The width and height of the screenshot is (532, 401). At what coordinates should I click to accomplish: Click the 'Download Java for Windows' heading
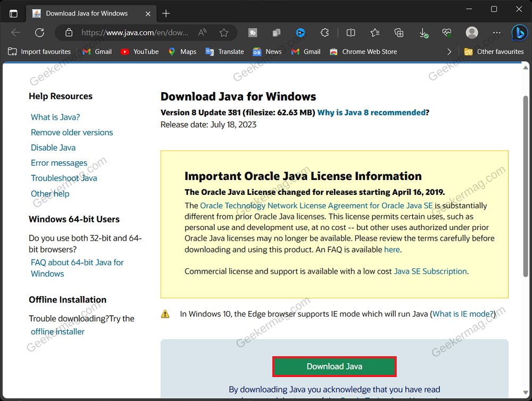click(238, 96)
